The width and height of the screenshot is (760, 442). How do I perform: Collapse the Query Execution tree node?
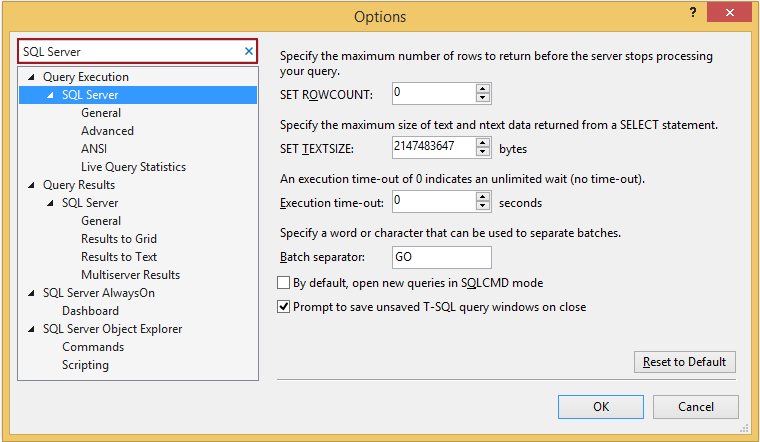[x=32, y=77]
